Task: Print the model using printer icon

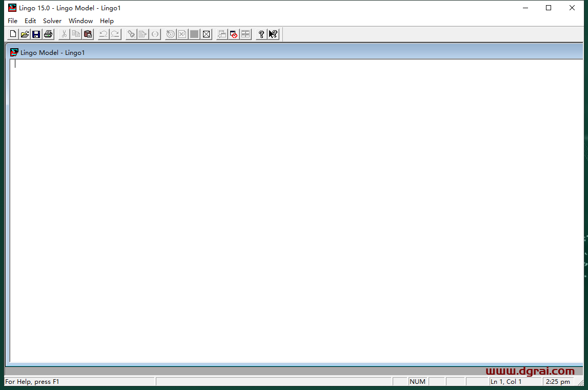Action: click(48, 34)
